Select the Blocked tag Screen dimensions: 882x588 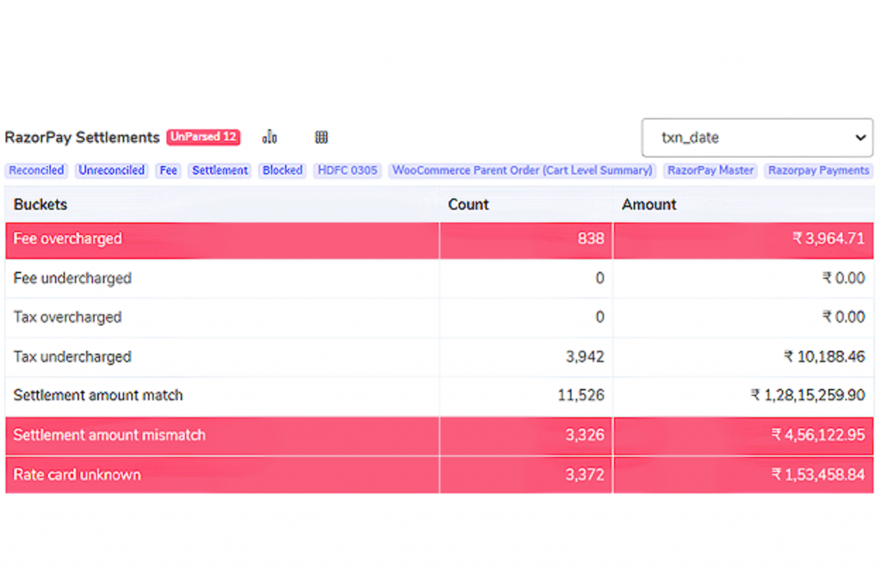283,170
